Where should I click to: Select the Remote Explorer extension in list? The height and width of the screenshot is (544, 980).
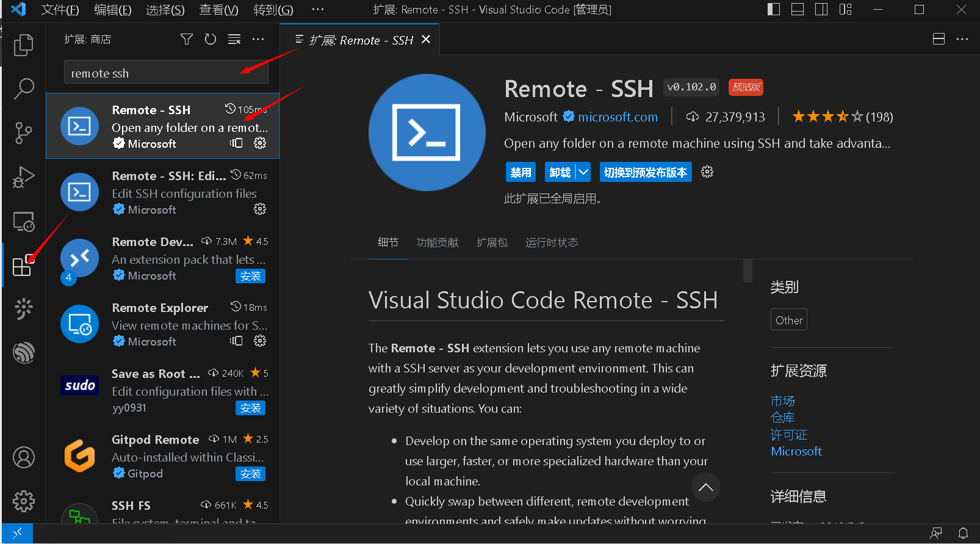[162, 324]
